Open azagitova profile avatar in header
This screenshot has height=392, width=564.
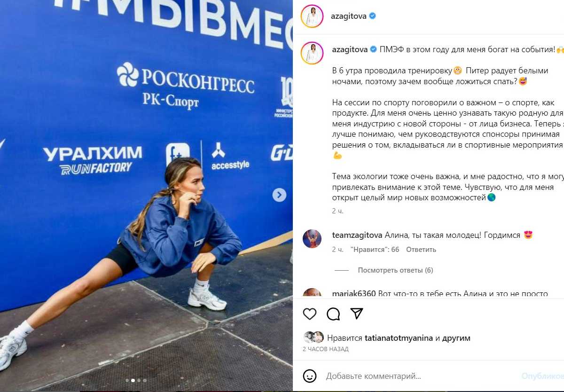click(x=312, y=16)
